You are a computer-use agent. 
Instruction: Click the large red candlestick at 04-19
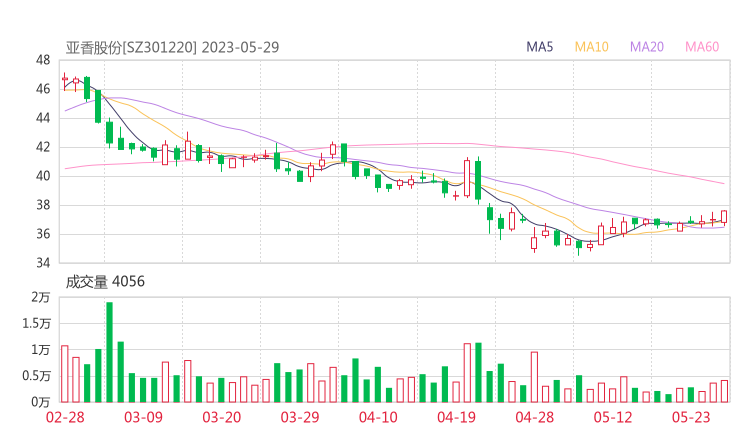(467, 178)
